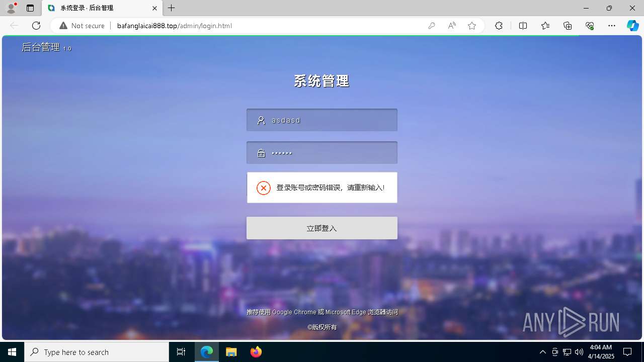Open split screen view
Screen dimensions: 644x362
coord(523,26)
